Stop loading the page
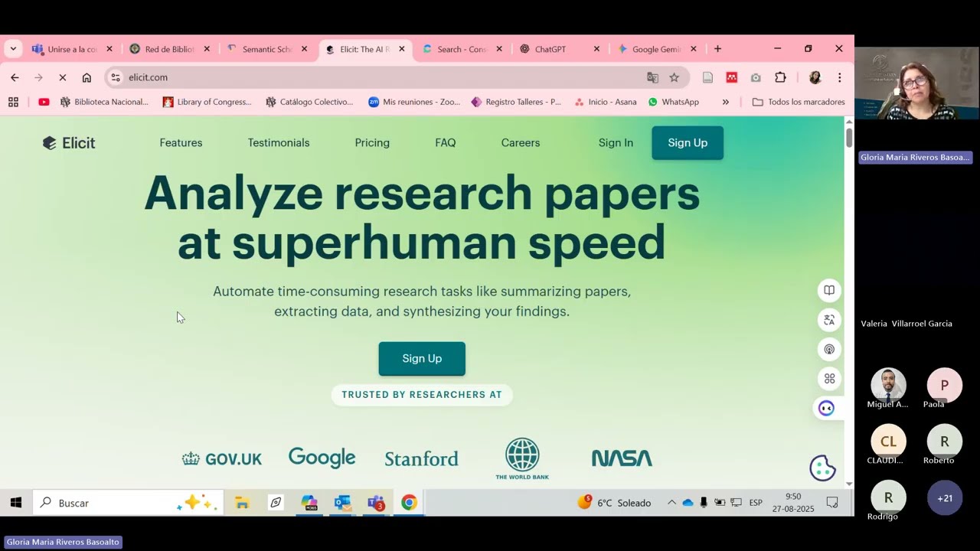Viewport: 980px width, 551px height. point(63,77)
